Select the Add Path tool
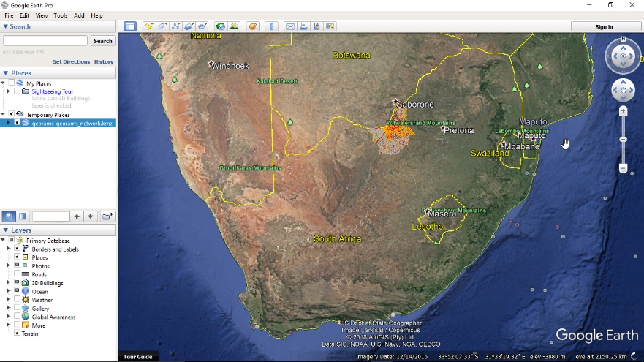Image resolution: width=644 pixels, height=362 pixels. [175, 26]
